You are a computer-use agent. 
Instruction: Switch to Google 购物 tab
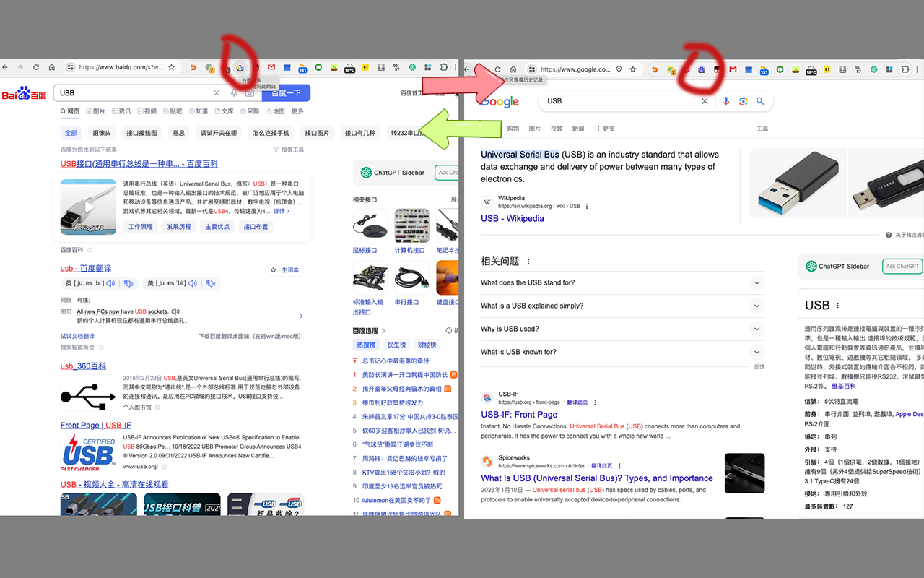(x=513, y=129)
